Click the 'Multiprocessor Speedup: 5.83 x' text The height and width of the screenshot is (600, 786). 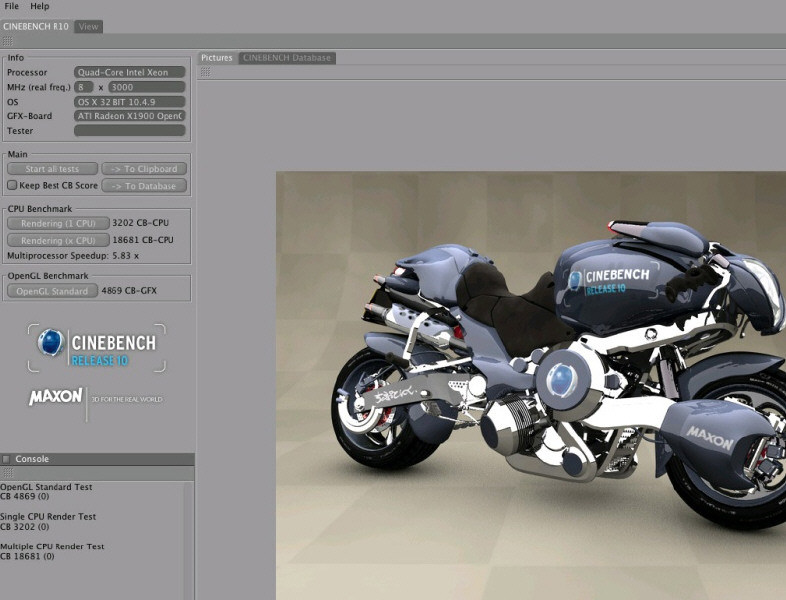(x=73, y=256)
